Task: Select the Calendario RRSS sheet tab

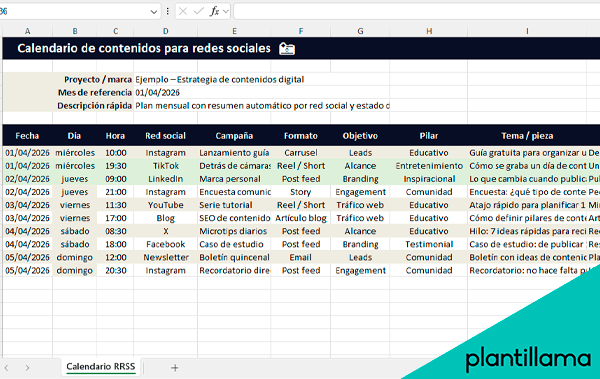Action: point(101,366)
